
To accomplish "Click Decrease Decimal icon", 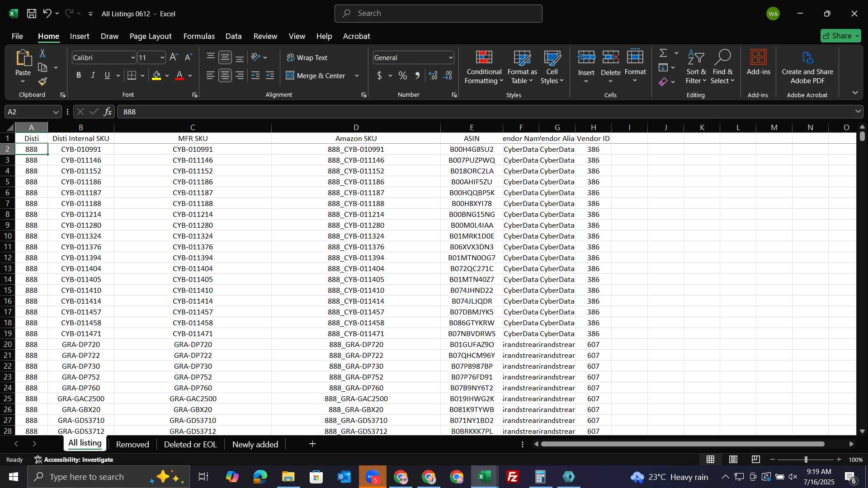I will click(448, 75).
